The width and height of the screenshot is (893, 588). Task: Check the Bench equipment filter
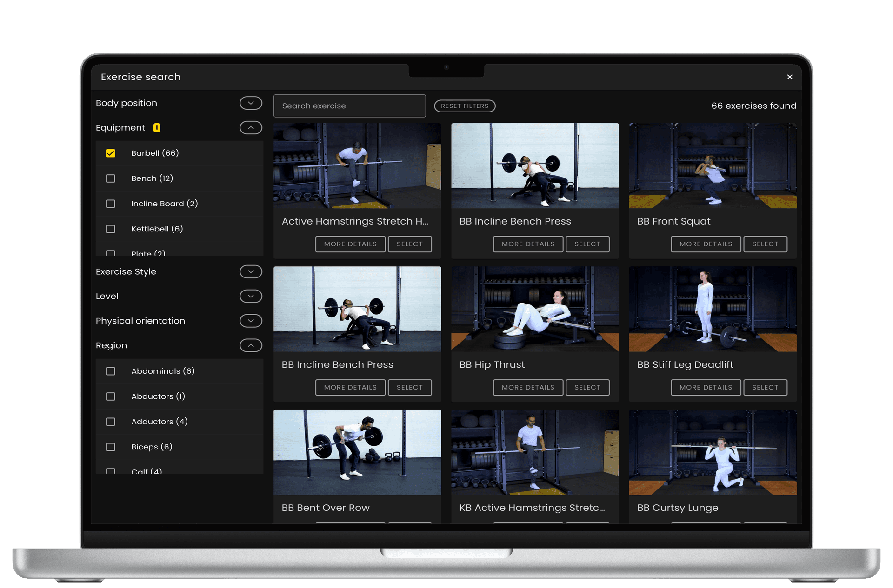coord(111,178)
